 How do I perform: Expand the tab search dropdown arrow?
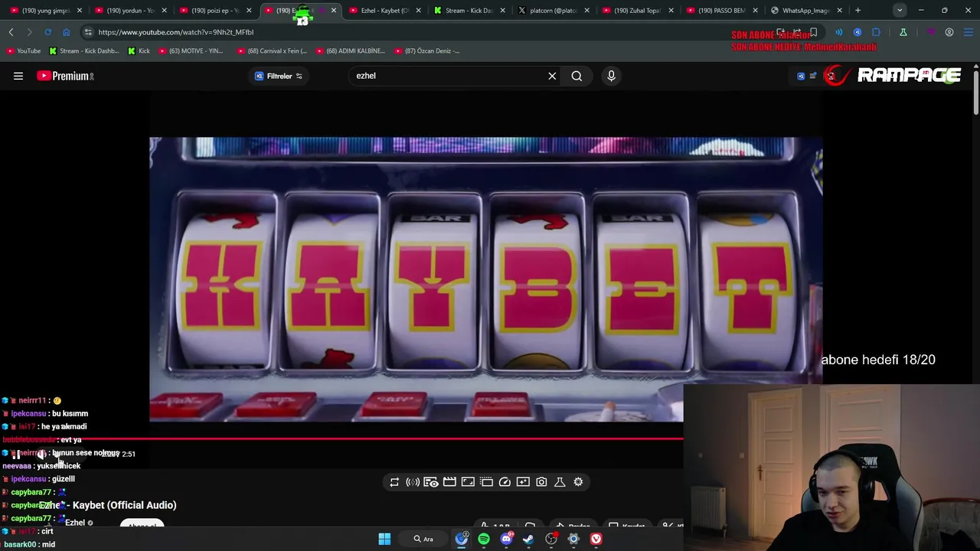click(x=900, y=11)
